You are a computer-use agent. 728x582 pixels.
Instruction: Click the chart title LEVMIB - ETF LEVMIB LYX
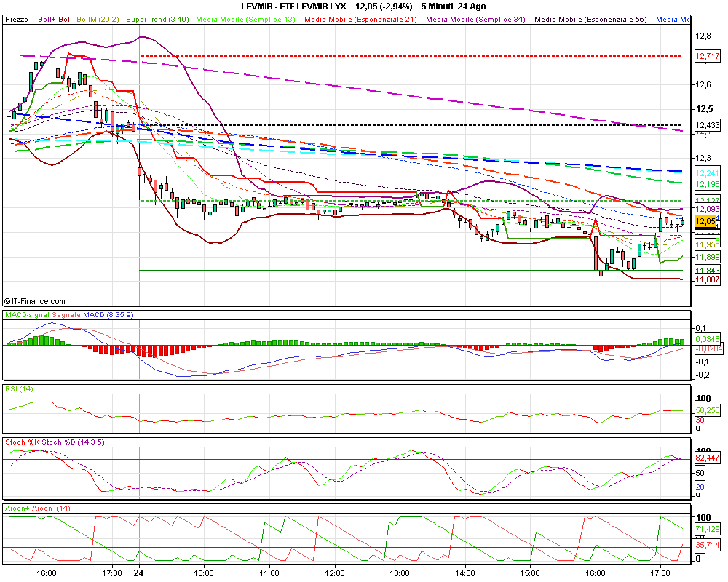[x=293, y=7]
